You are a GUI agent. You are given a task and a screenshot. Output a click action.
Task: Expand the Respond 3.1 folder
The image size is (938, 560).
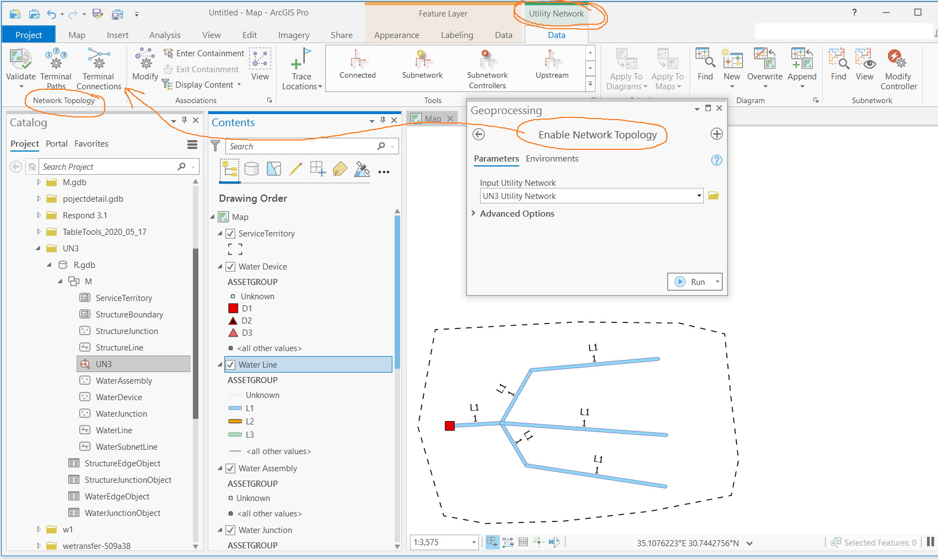click(39, 215)
